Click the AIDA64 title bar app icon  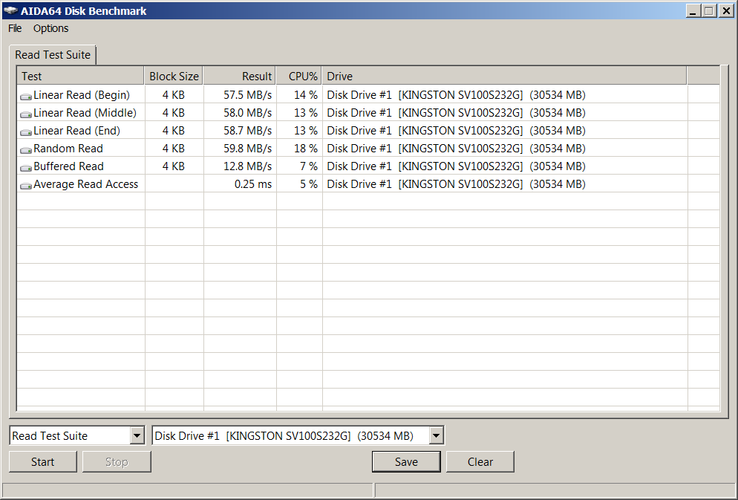click(x=10, y=10)
